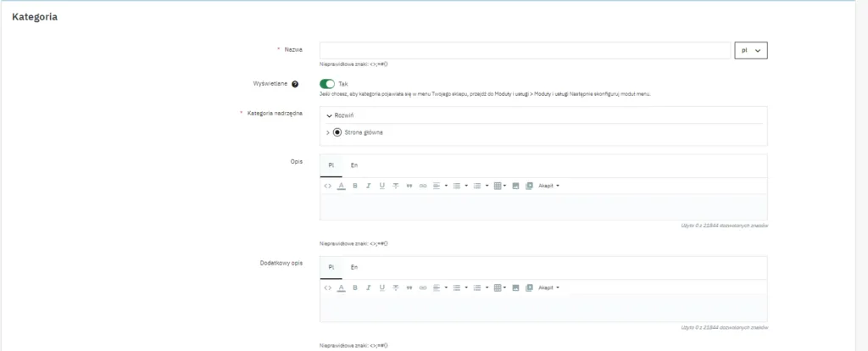
Task: Open the pl language dropdown beside Nazwa
Action: [750, 51]
